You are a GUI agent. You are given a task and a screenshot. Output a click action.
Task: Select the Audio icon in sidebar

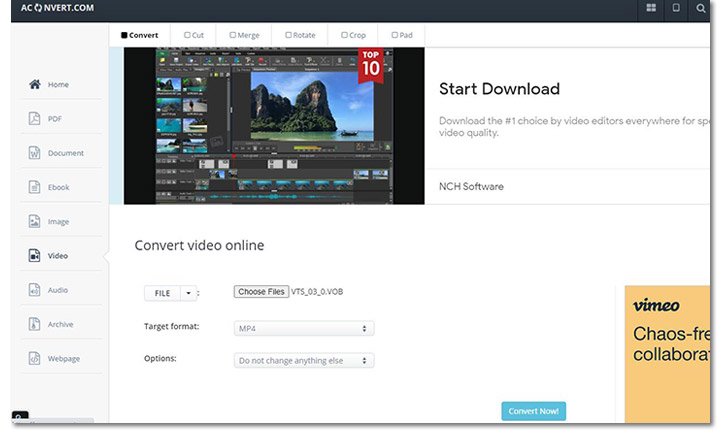pyautogui.click(x=34, y=290)
